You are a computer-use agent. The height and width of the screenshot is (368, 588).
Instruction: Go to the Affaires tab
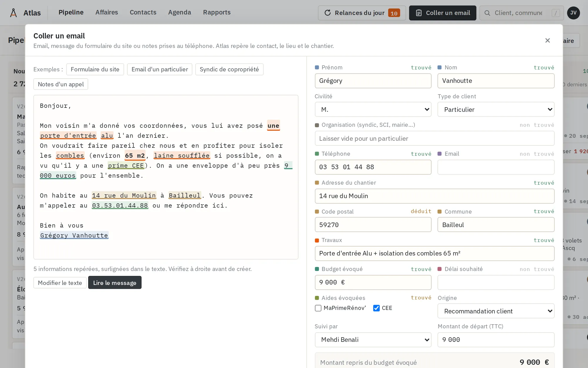coord(106,12)
